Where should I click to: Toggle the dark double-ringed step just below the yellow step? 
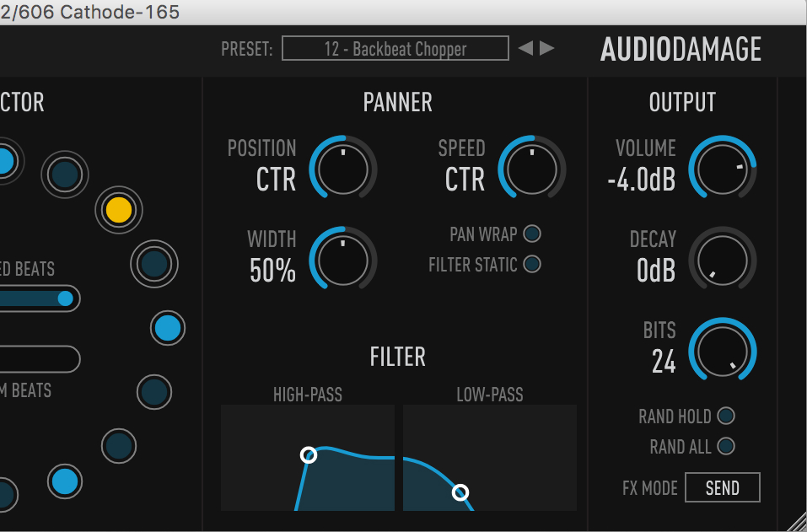(x=154, y=264)
